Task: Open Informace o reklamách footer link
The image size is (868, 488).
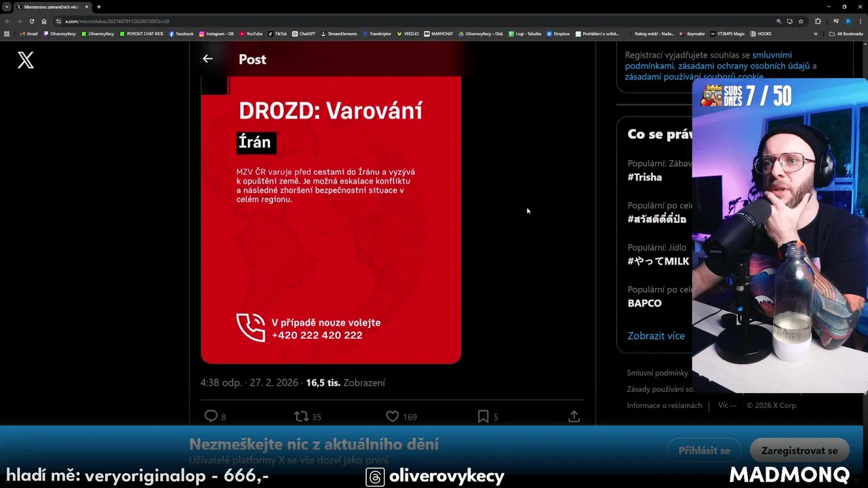Action: (665, 405)
